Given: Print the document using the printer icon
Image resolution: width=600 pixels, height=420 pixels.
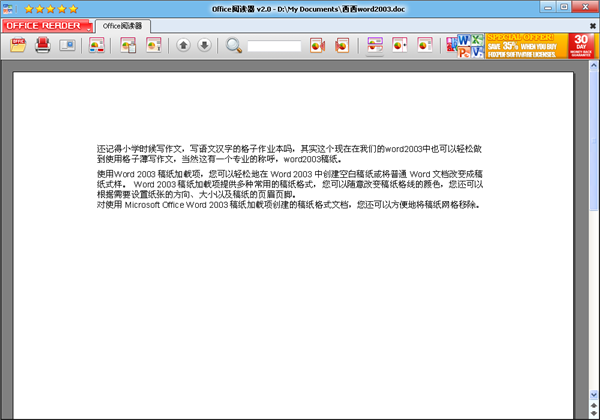Looking at the screenshot, I should (x=42, y=45).
